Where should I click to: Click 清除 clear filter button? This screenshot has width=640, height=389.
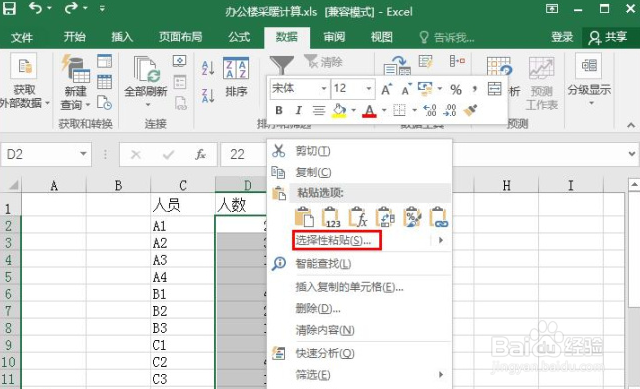click(x=323, y=62)
